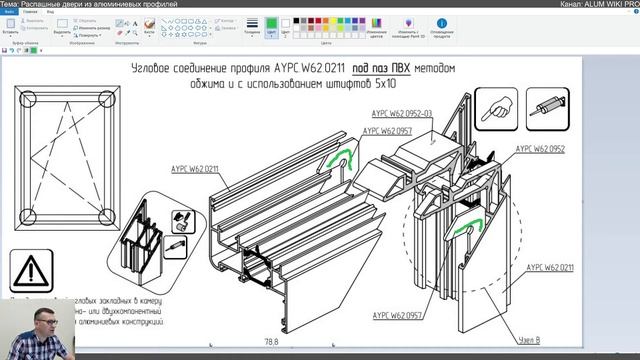Pick the green palette swatch

[x=340, y=20]
